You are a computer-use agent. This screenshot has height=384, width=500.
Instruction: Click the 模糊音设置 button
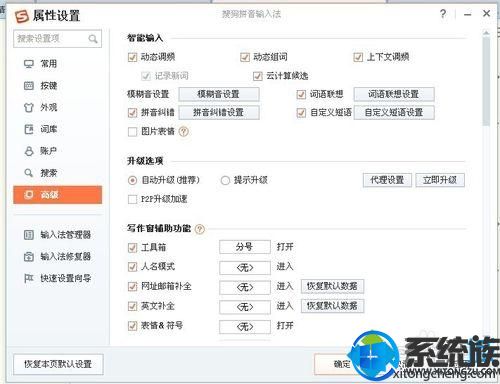[x=219, y=94]
